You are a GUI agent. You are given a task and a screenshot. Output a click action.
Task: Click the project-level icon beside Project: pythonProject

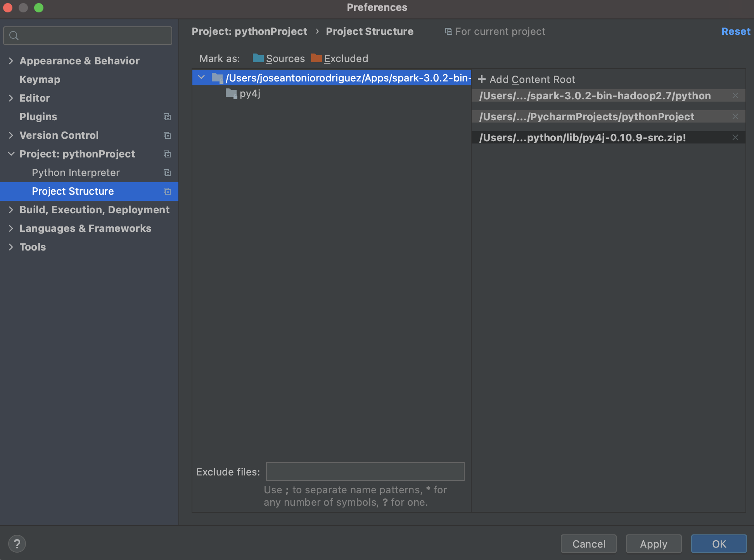pyautogui.click(x=167, y=154)
